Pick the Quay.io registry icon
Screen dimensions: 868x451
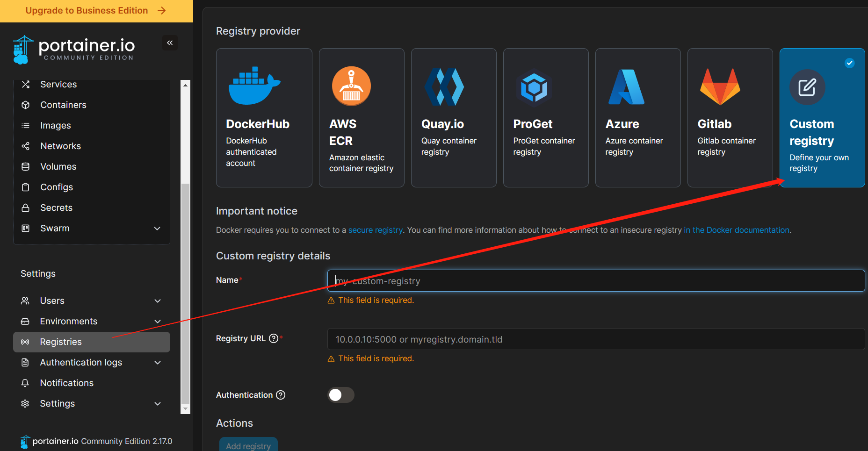click(444, 87)
